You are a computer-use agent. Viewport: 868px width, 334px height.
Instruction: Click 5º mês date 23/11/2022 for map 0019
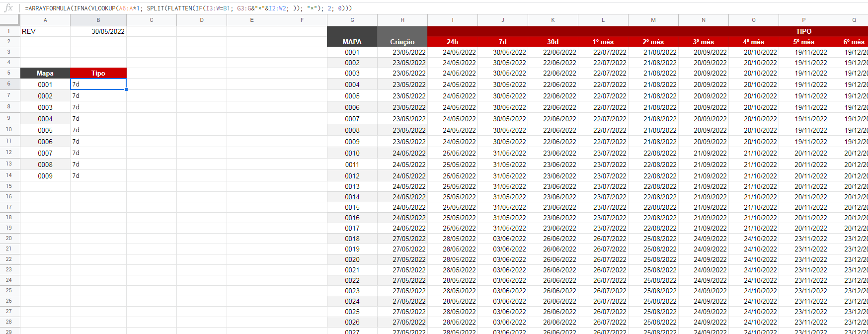coord(804,249)
